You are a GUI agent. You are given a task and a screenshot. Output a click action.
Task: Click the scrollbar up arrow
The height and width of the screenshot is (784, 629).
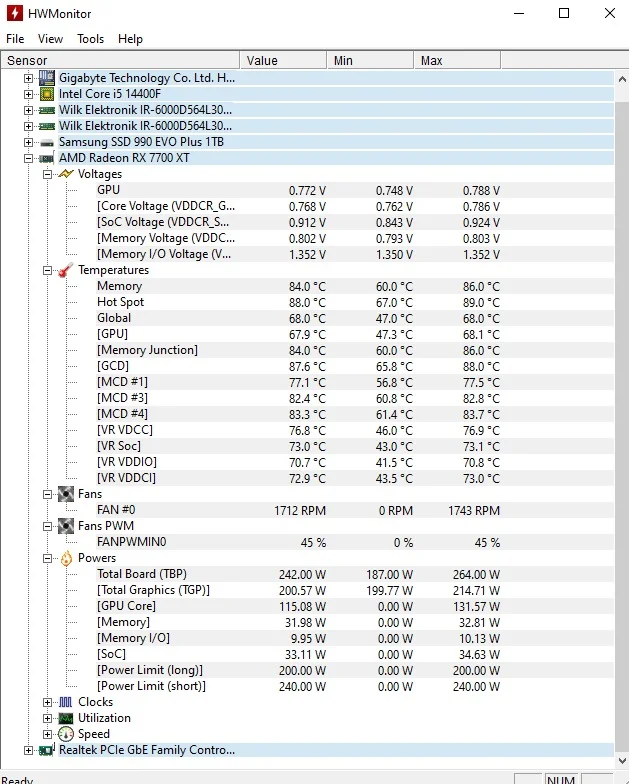(622, 79)
